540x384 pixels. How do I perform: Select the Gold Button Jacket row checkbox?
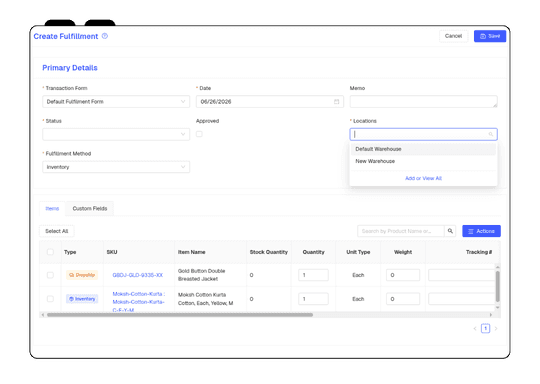click(x=50, y=275)
